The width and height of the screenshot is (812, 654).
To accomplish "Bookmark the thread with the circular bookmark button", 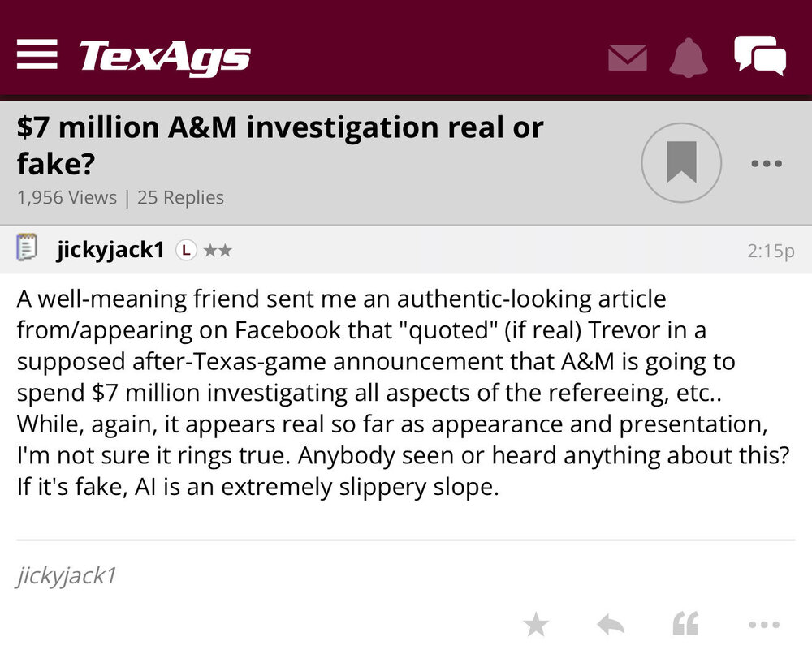I will coord(682,162).
